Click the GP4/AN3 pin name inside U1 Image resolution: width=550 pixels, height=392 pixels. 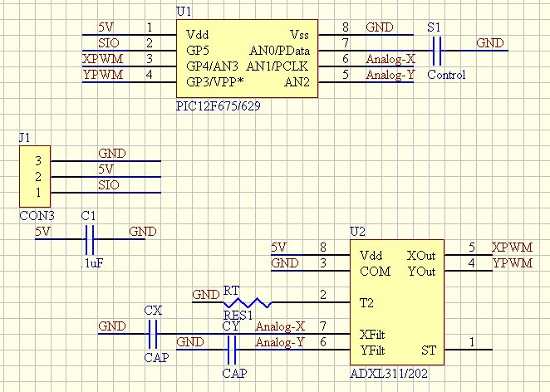[212, 66]
